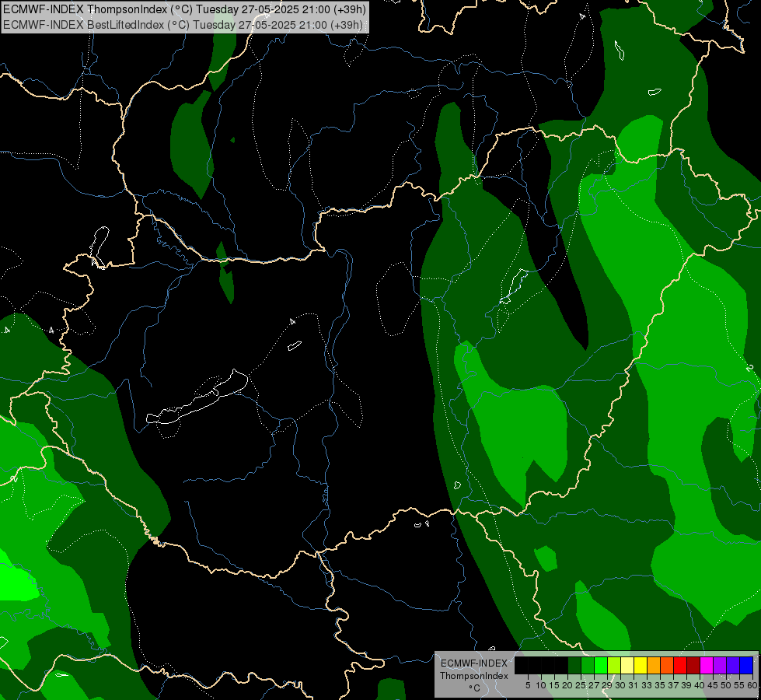Viewport: 761px width, 700px height.
Task: Click the legend tick value 40
Action: pyautogui.click(x=700, y=685)
